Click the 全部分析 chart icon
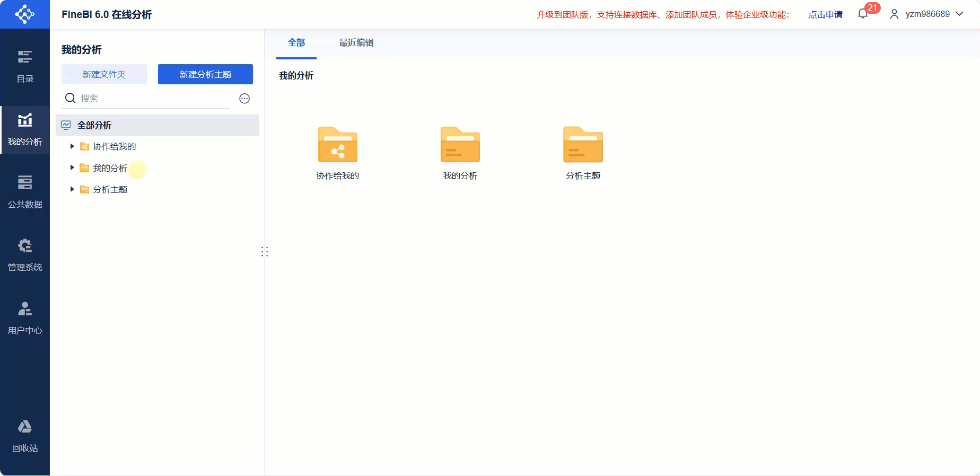The width and height of the screenshot is (980, 476). coord(66,125)
